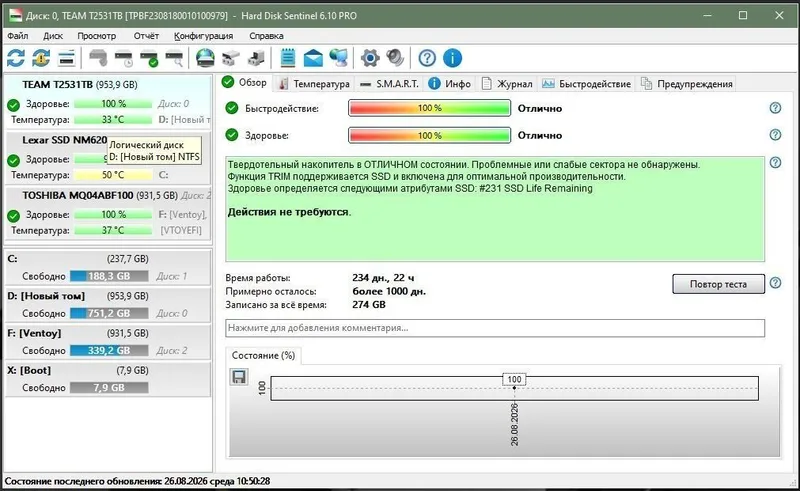Viewport: 800px width, 491px height.
Task: Save graph using the floppy disk icon
Action: coord(239,377)
